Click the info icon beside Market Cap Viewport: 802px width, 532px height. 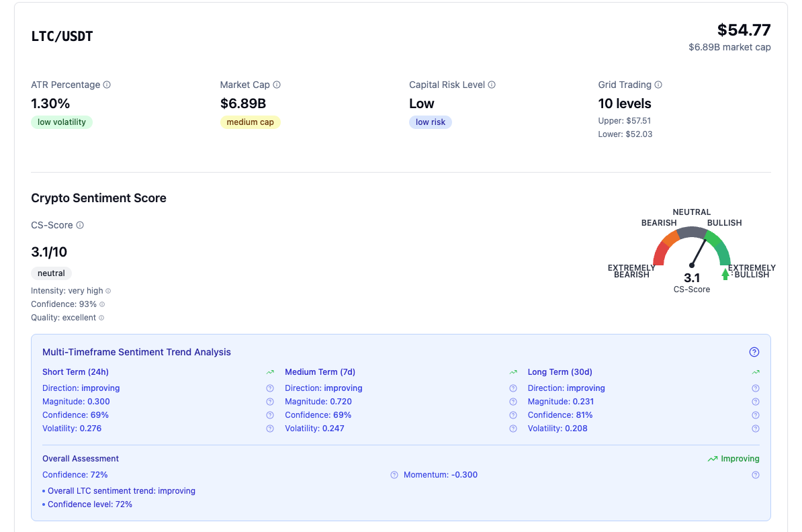(277, 85)
